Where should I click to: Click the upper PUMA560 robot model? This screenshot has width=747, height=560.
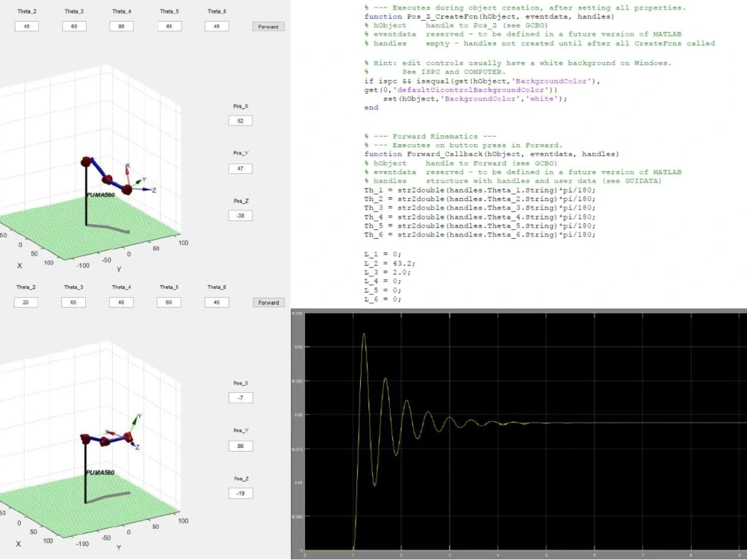(x=105, y=179)
